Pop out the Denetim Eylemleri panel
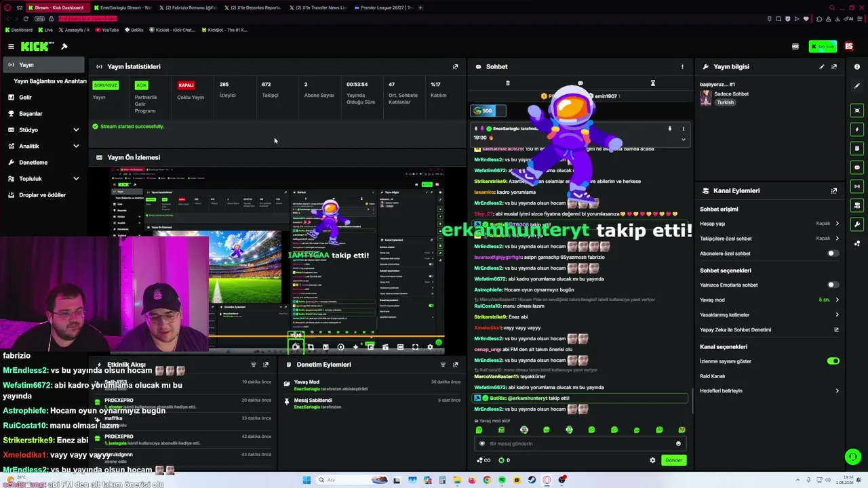Viewport: 868px width, 488px height. pyautogui.click(x=455, y=365)
